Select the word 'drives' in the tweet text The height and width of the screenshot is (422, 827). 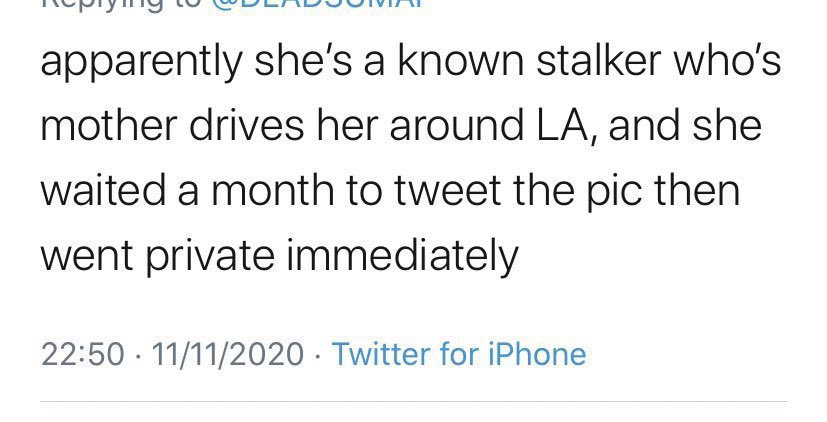click(x=246, y=126)
